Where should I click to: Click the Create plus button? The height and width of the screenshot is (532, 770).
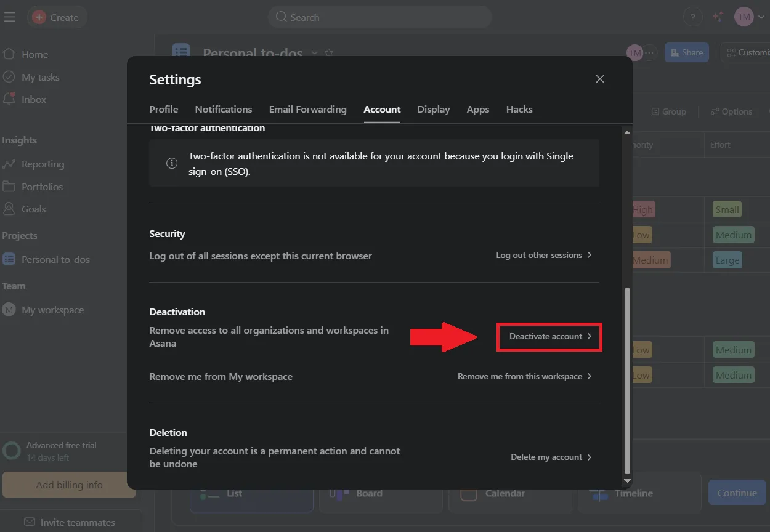[57, 17]
